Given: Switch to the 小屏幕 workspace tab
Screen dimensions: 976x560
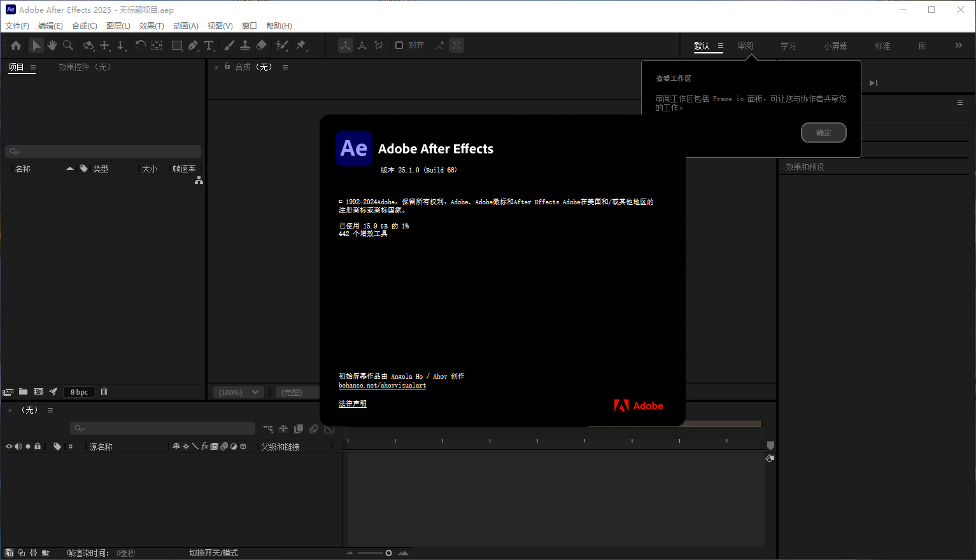Looking at the screenshot, I should (835, 46).
